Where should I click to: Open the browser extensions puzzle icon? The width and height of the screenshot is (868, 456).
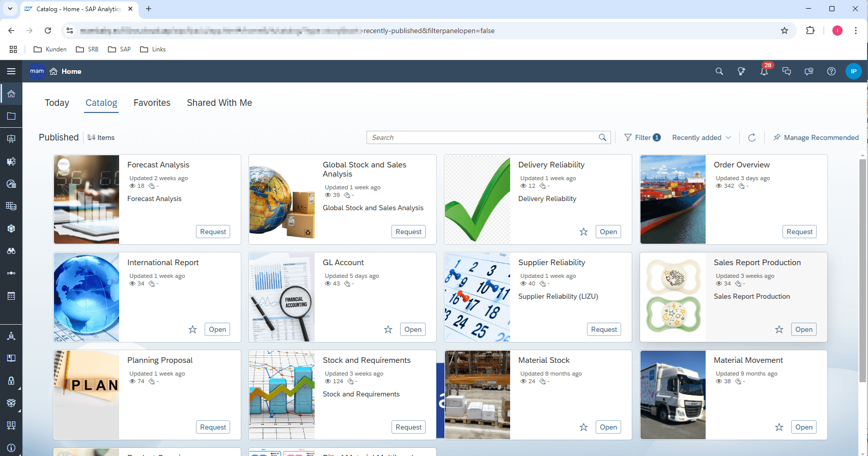coord(810,31)
